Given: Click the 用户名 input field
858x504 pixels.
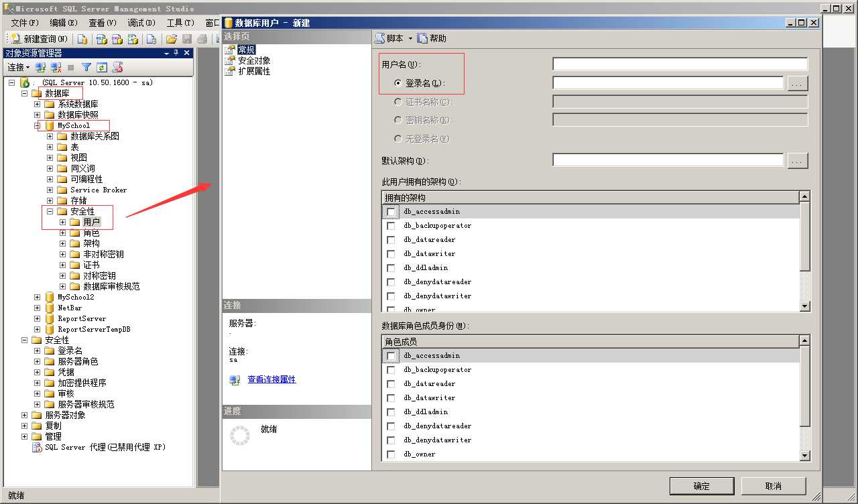Looking at the screenshot, I should tap(680, 64).
